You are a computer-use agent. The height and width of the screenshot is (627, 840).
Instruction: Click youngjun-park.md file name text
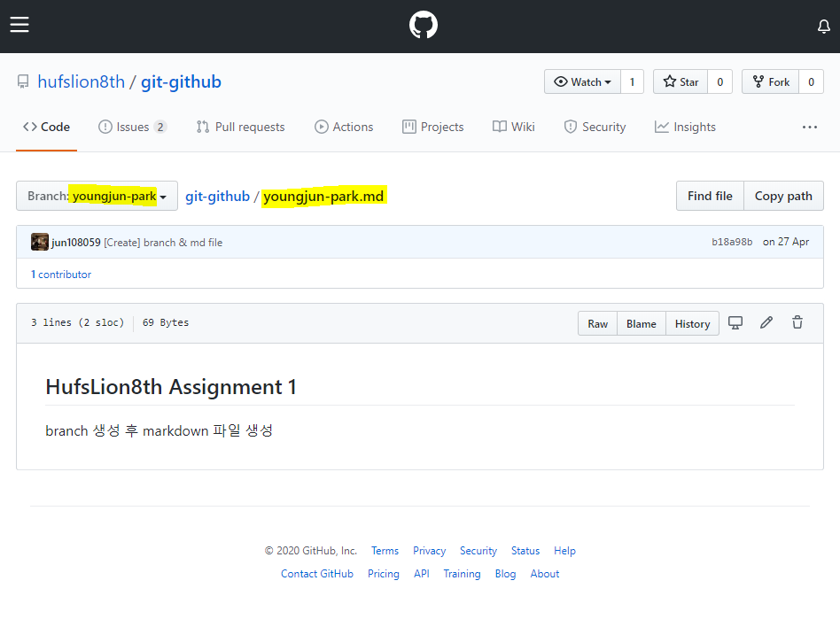pos(323,197)
